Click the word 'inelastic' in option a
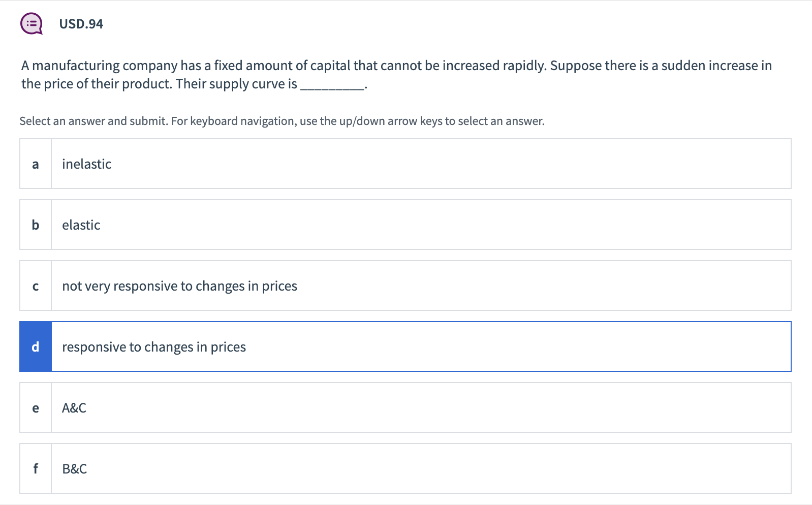This screenshot has height=505, width=812. (86, 164)
